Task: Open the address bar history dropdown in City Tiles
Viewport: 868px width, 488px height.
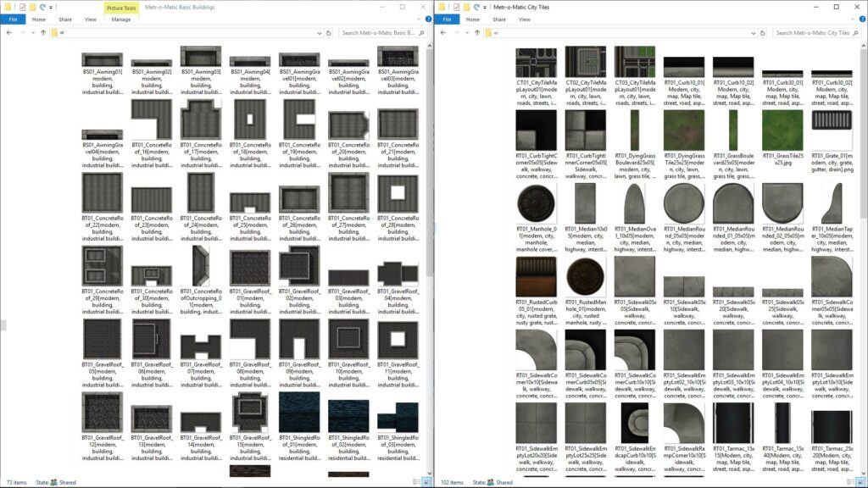Action: click(x=754, y=33)
